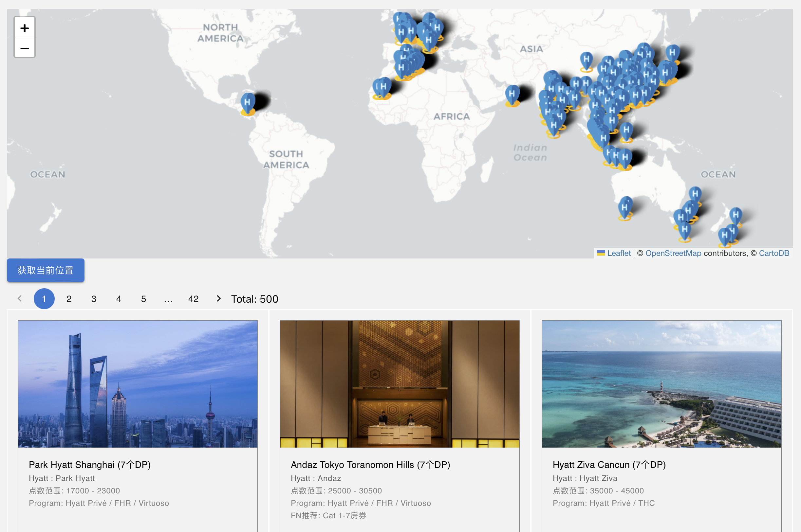This screenshot has height=532, width=801.
Task: Open the Leaflet attribution link
Action: pos(618,253)
